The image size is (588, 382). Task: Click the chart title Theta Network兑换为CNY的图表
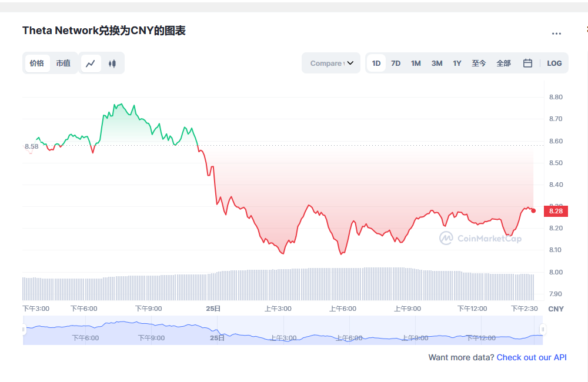pos(104,31)
